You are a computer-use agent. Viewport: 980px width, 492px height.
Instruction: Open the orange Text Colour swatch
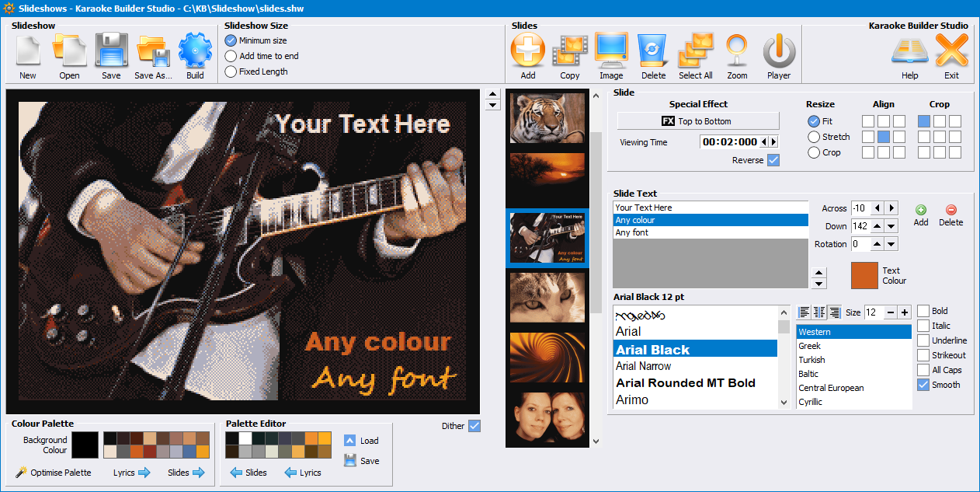tap(864, 276)
